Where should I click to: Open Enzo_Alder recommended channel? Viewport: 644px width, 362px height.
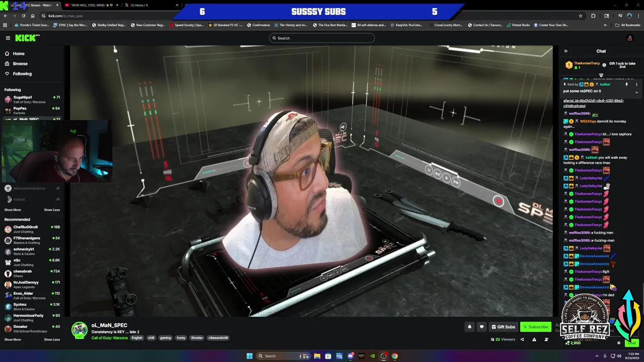(32, 295)
